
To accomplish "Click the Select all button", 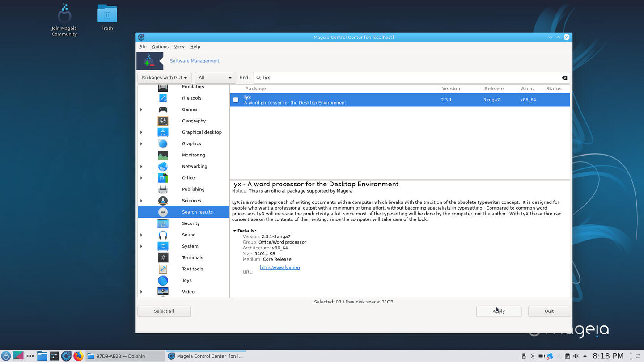I will point(164,311).
